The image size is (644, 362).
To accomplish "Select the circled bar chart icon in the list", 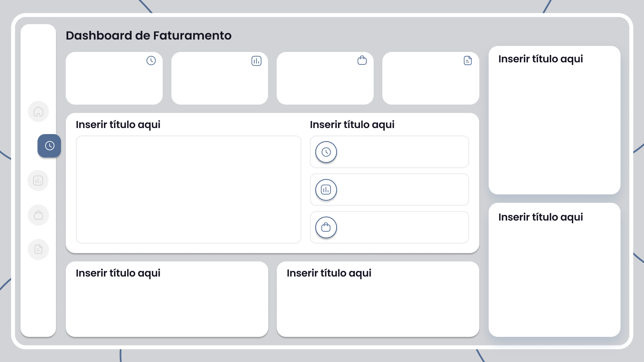I will click(326, 190).
